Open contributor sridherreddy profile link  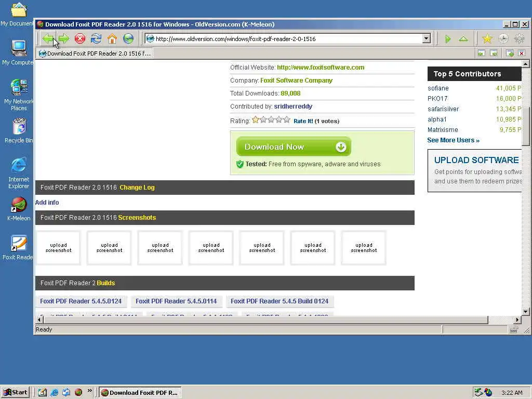click(x=293, y=106)
